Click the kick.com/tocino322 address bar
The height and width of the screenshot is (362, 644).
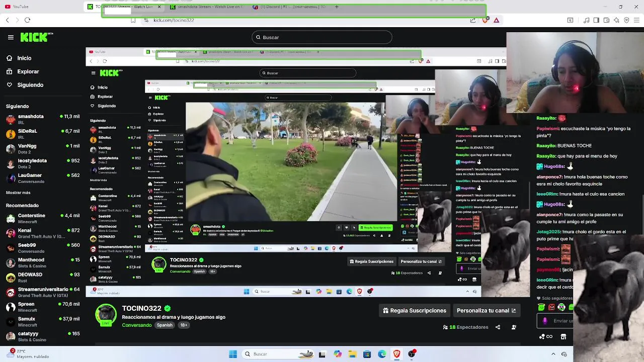coord(174,20)
